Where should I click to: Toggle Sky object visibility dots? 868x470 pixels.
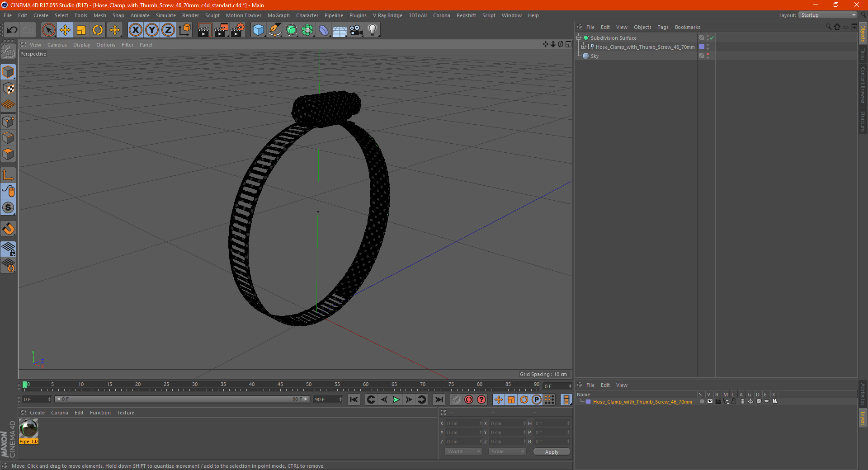click(708, 56)
